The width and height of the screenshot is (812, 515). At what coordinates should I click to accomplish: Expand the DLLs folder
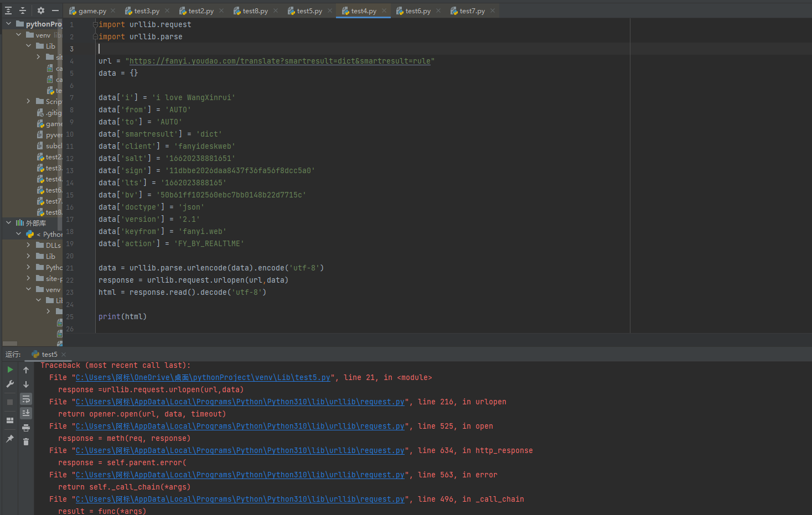tap(29, 245)
